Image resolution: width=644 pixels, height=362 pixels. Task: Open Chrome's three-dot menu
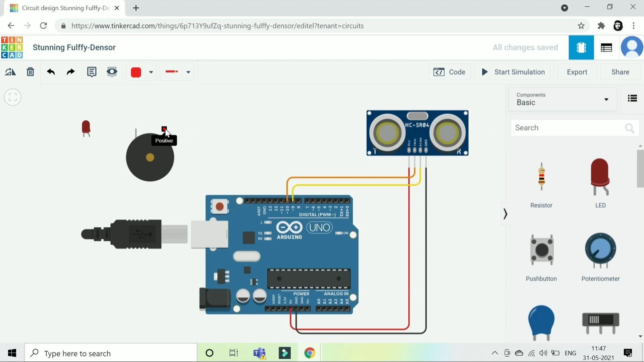point(634,25)
